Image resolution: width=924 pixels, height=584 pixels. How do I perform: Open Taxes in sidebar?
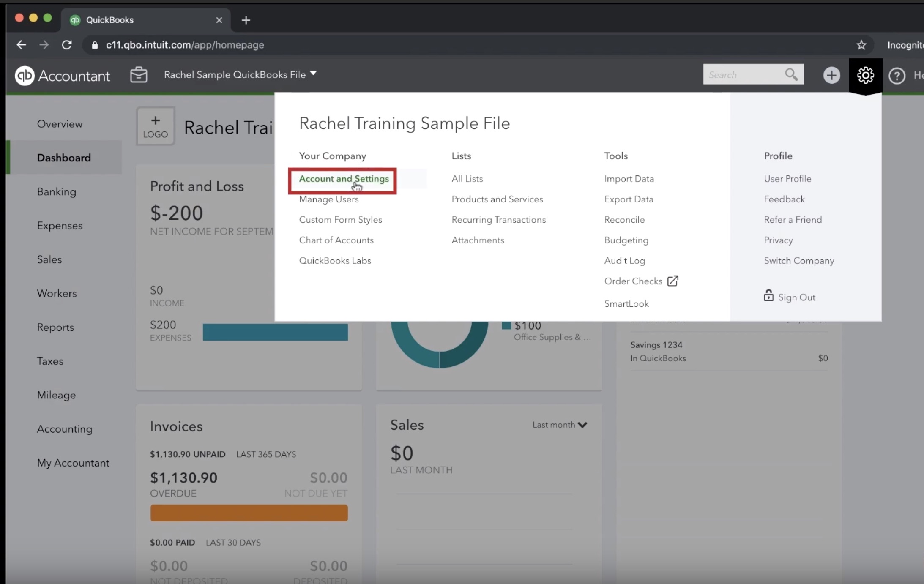50,361
